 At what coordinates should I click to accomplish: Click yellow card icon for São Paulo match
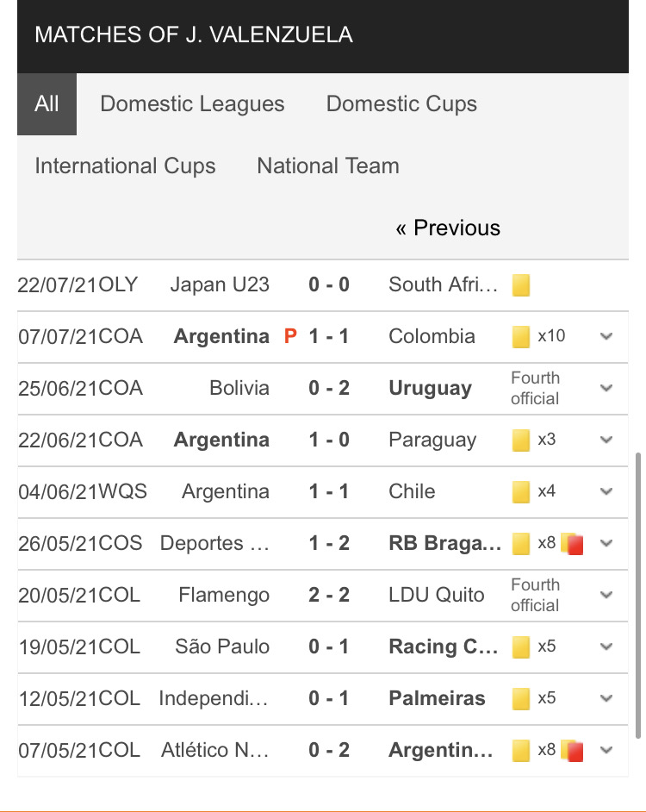tap(521, 647)
